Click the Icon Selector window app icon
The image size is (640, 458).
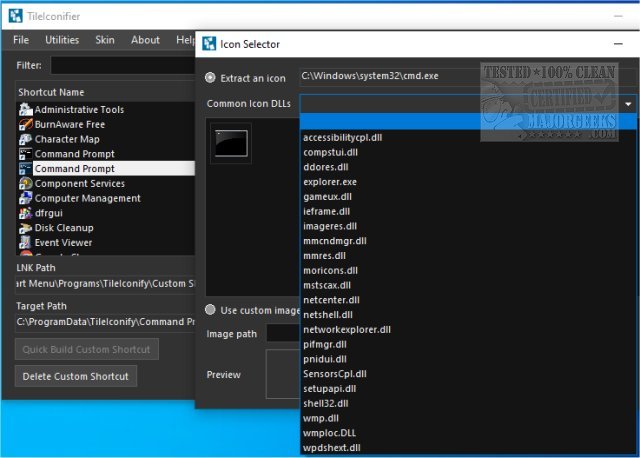point(209,44)
